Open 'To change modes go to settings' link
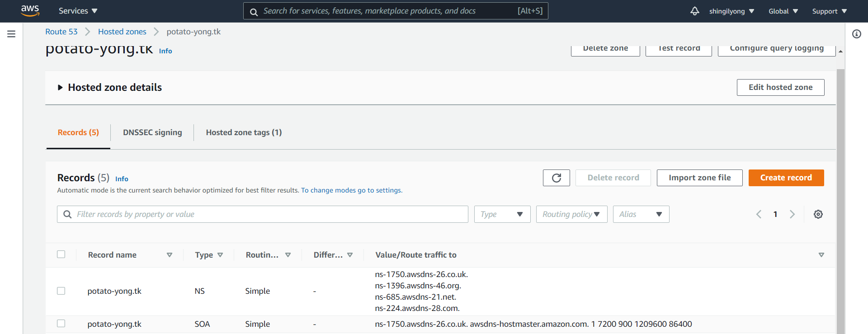This screenshot has width=868, height=334. coord(352,190)
